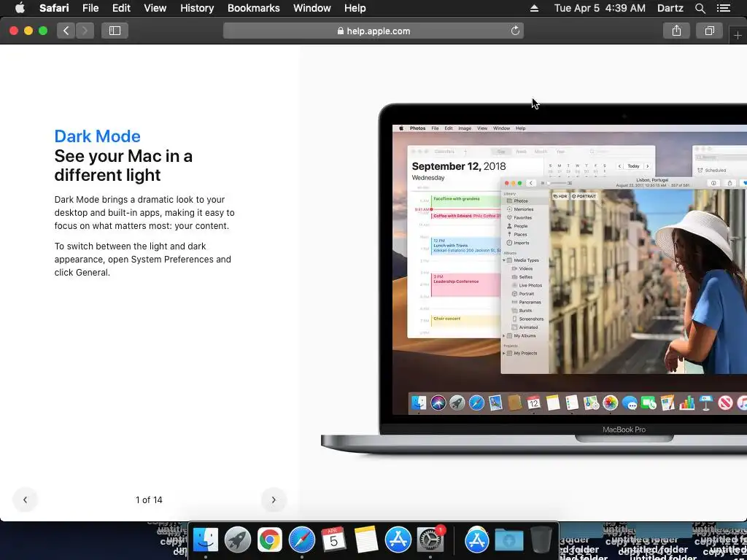Launch Google Chrome from the Dock
Screen dimensions: 747x560
[270, 540]
